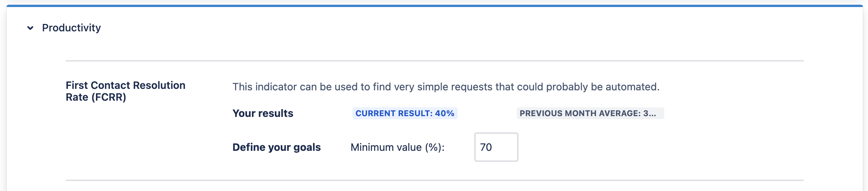Click the 40% value in the blue badge
Screen dimensions: 868x191
444,114
